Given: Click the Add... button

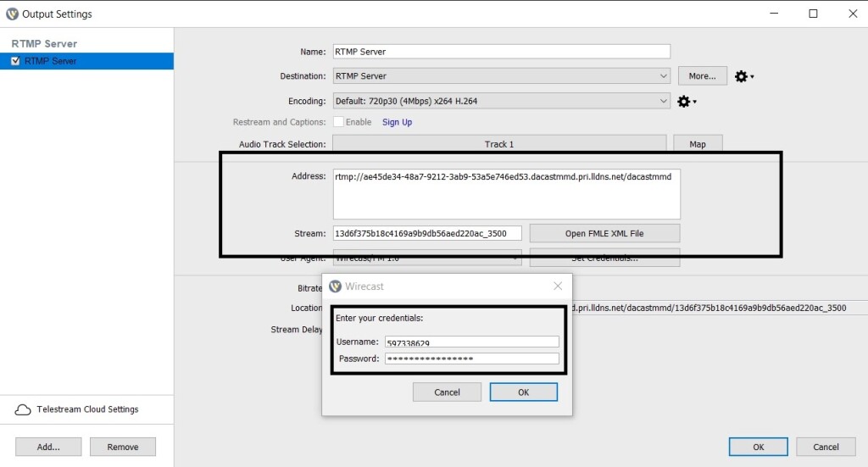Looking at the screenshot, I should [x=48, y=447].
